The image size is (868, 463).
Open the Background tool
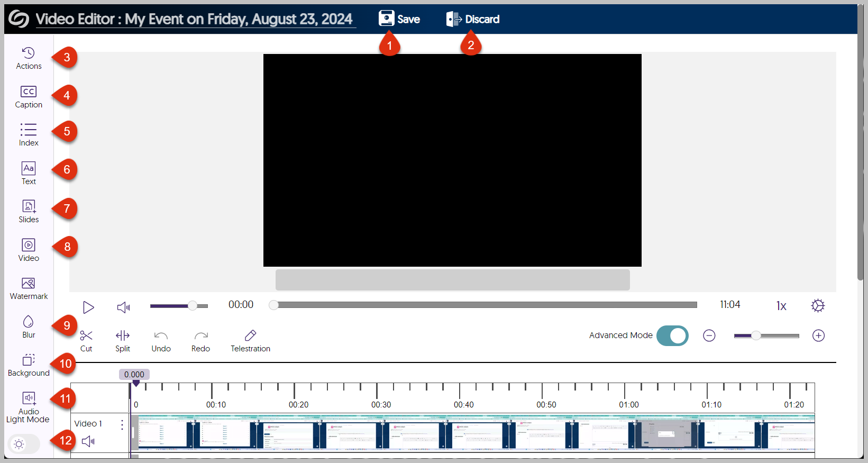coord(29,365)
